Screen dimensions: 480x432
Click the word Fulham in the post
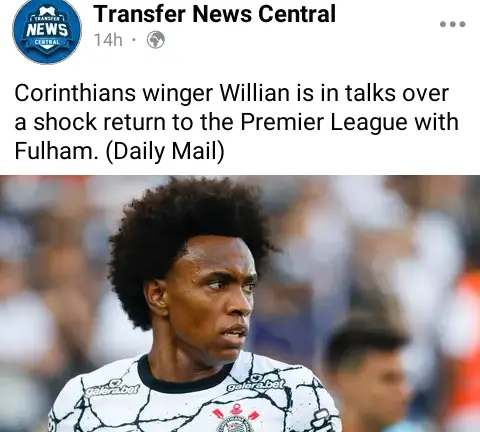[x=56, y=150]
